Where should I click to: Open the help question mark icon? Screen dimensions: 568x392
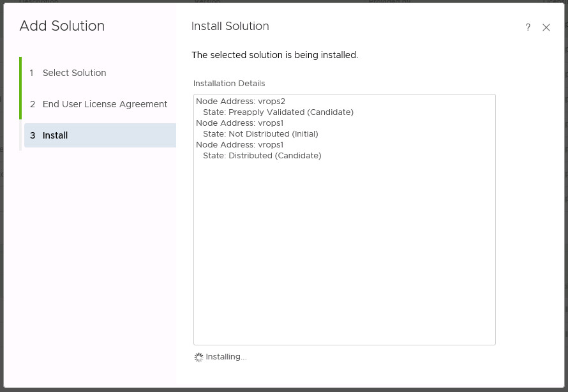coord(528,27)
